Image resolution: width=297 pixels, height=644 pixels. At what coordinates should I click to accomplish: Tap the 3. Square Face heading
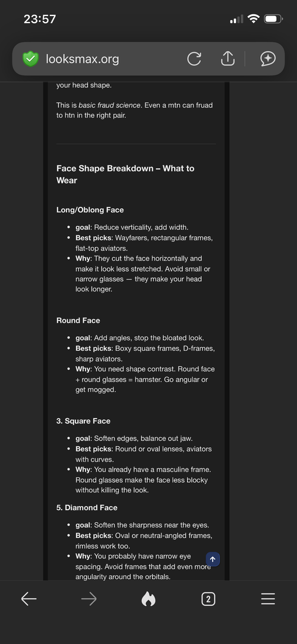click(x=83, y=421)
